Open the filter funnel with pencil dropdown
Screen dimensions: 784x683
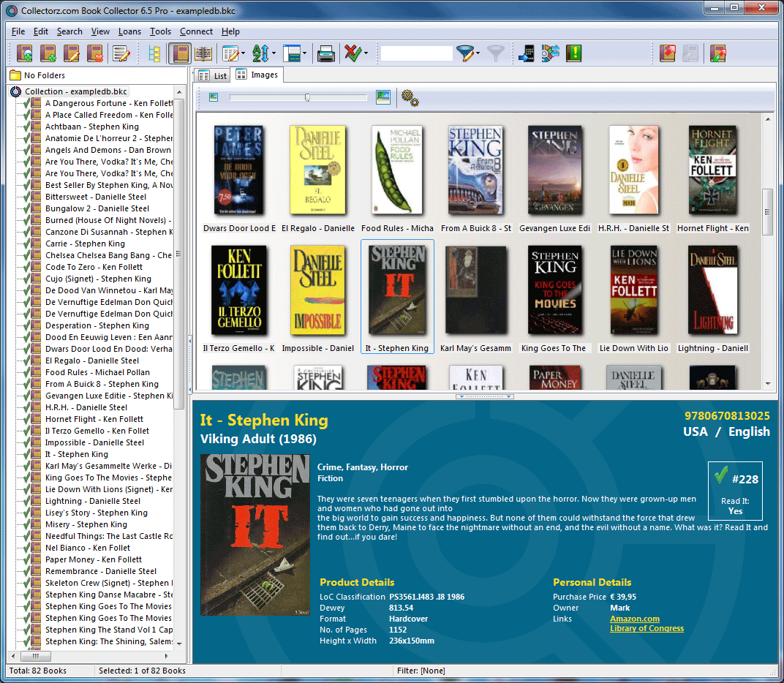pos(478,53)
